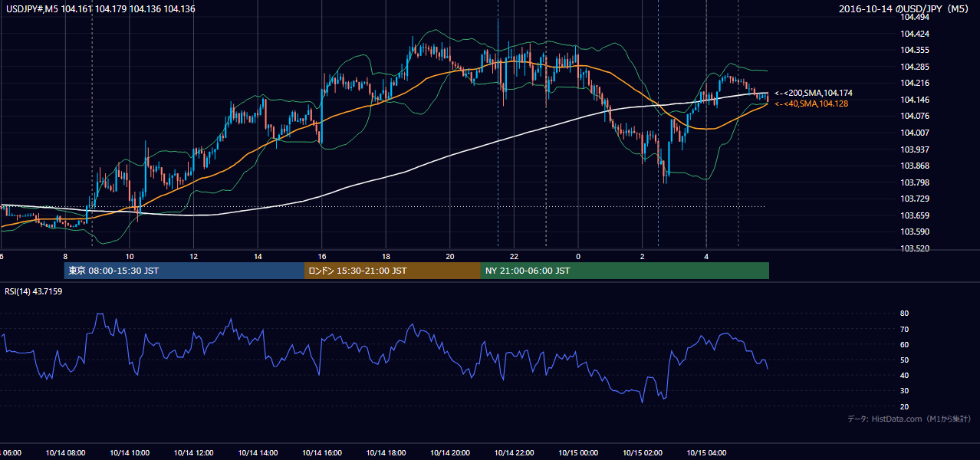Image resolution: width=980 pixels, height=460 pixels.
Task: Click price axis value 103.520
Action: pyautogui.click(x=915, y=248)
